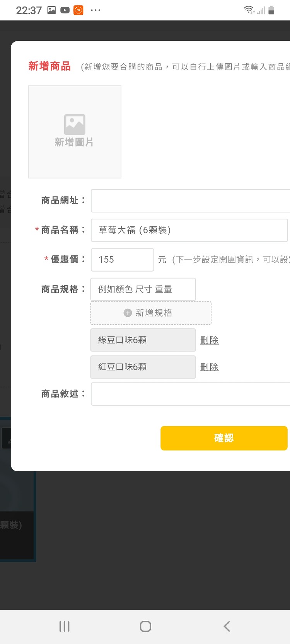Tap the Android home button
This screenshot has height=644, width=290.
tap(145, 626)
